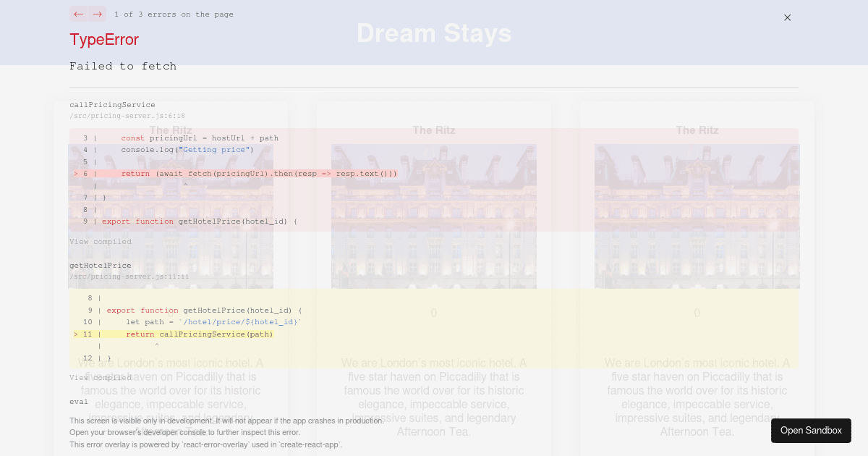The height and width of the screenshot is (456, 868).
Task: Navigate to the previous error using the left arrow
Action: pos(79,14)
